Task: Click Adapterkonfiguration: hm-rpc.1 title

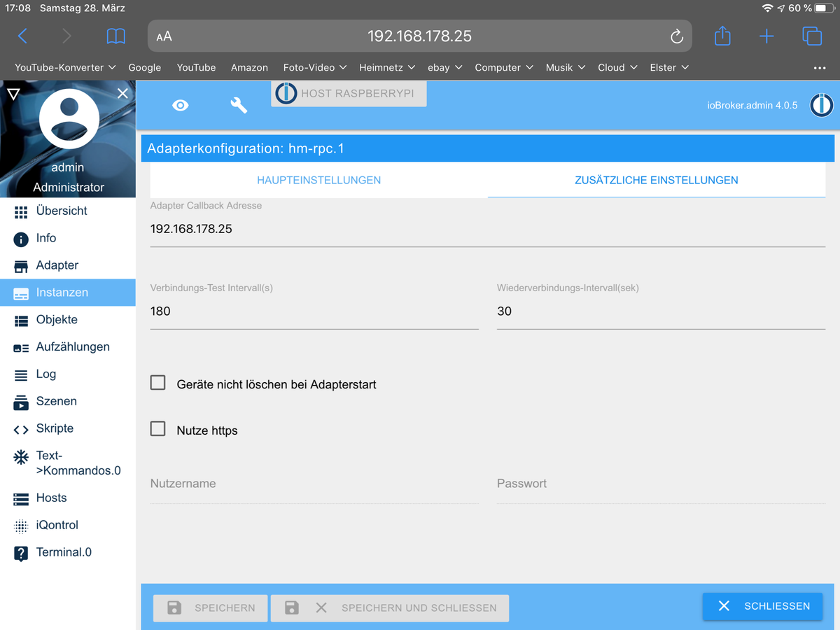Action: coord(246,148)
